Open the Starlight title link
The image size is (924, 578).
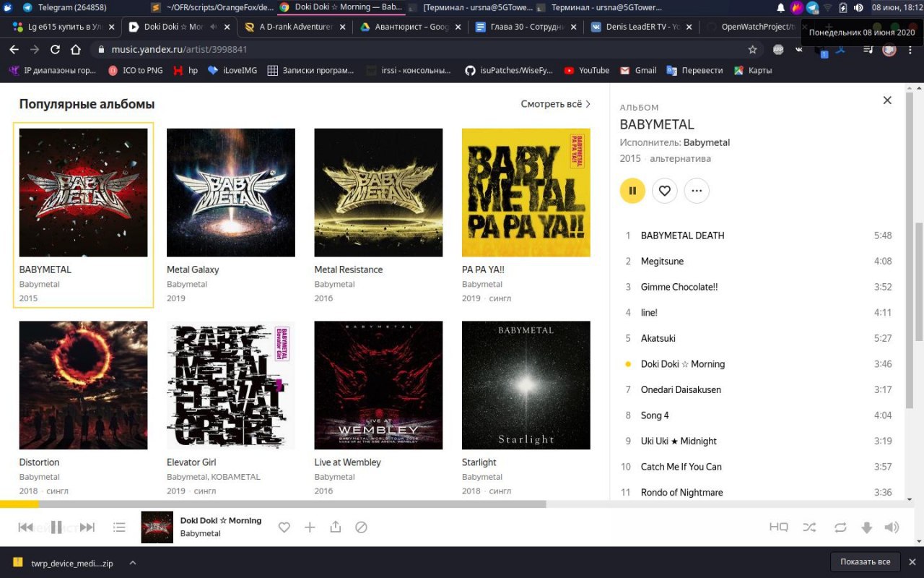coord(479,462)
